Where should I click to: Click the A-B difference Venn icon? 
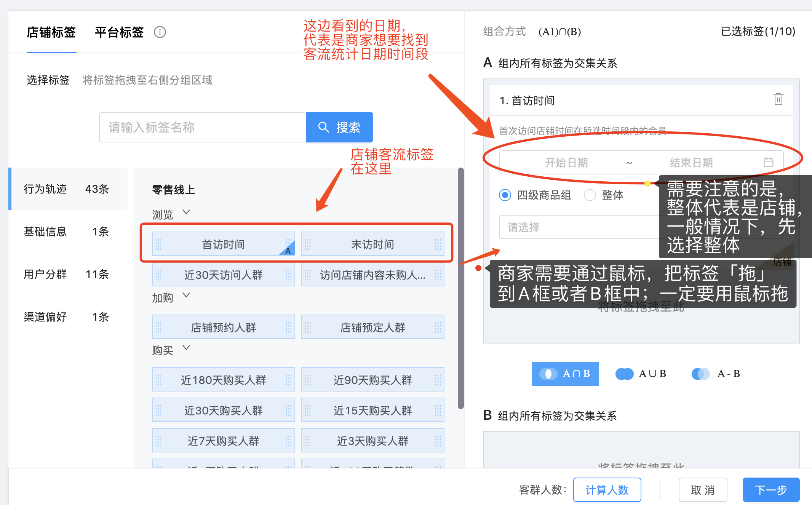coord(700,374)
